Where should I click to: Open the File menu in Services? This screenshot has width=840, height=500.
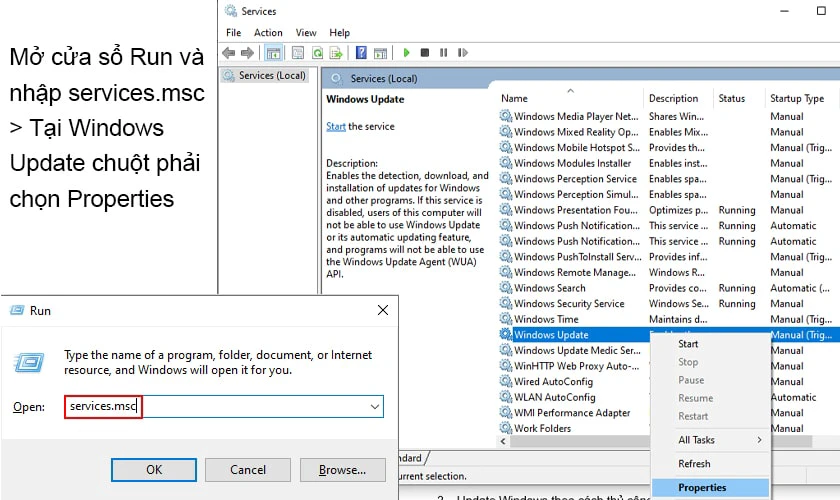click(234, 33)
